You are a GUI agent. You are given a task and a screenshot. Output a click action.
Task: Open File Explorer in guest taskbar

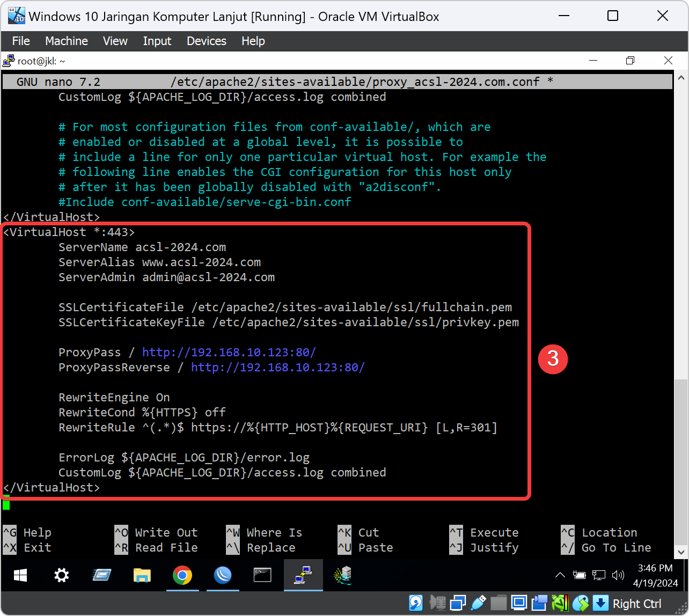pos(142,576)
